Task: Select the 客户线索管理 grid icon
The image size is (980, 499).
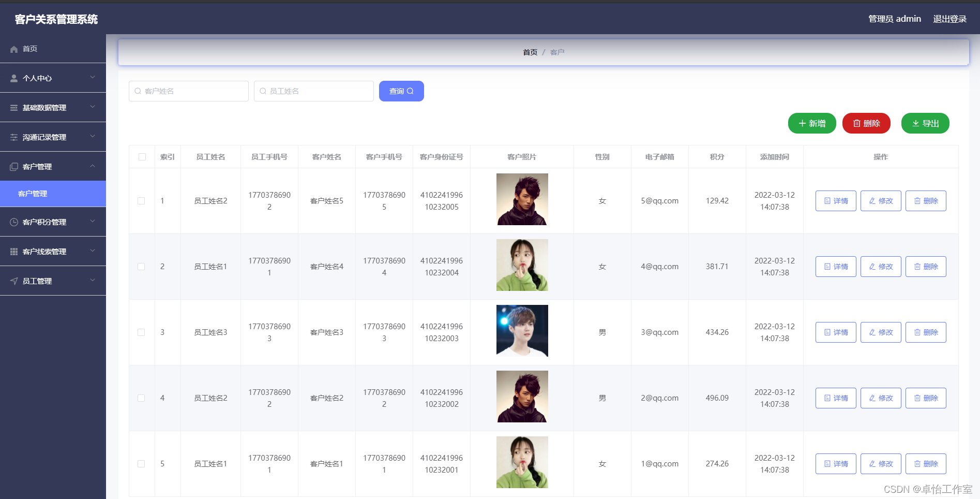Action: 13,251
